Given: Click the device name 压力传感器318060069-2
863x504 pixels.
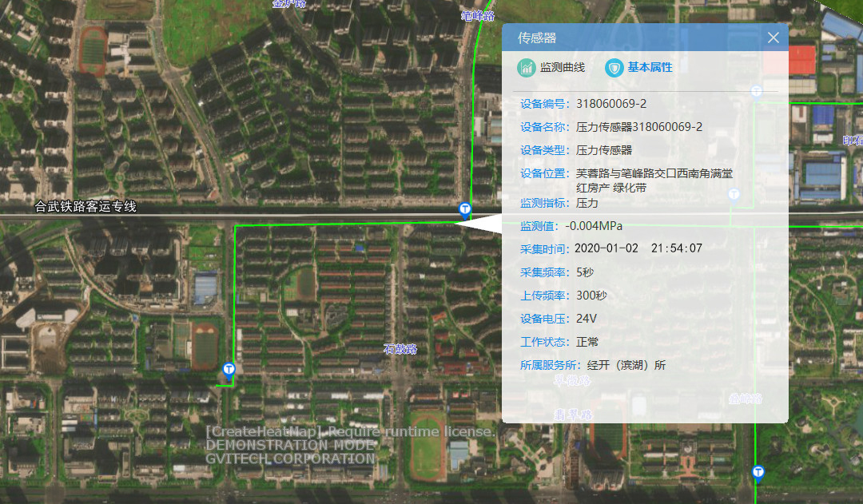Looking at the screenshot, I should [639, 127].
